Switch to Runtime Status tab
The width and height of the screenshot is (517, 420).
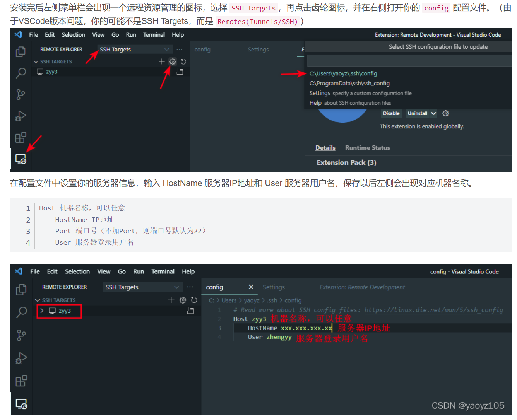368,148
